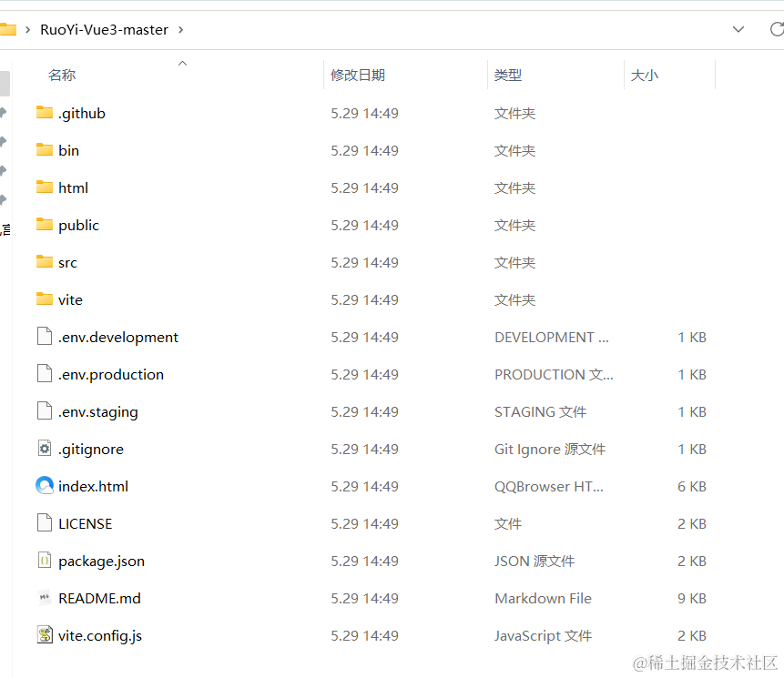Click chevron before RuoYi-Vue3-master breadcrumb
784x678 pixels.
[28, 29]
